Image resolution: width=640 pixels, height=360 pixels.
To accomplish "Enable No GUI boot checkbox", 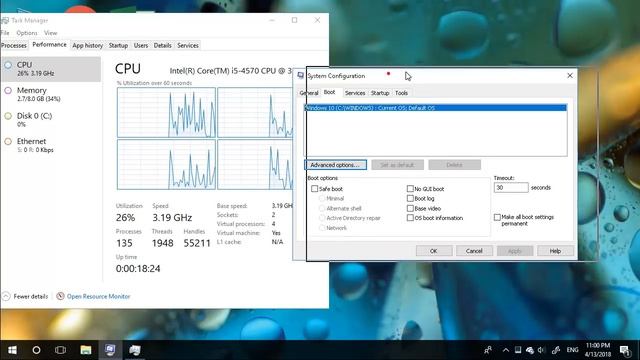I will click(x=410, y=189).
